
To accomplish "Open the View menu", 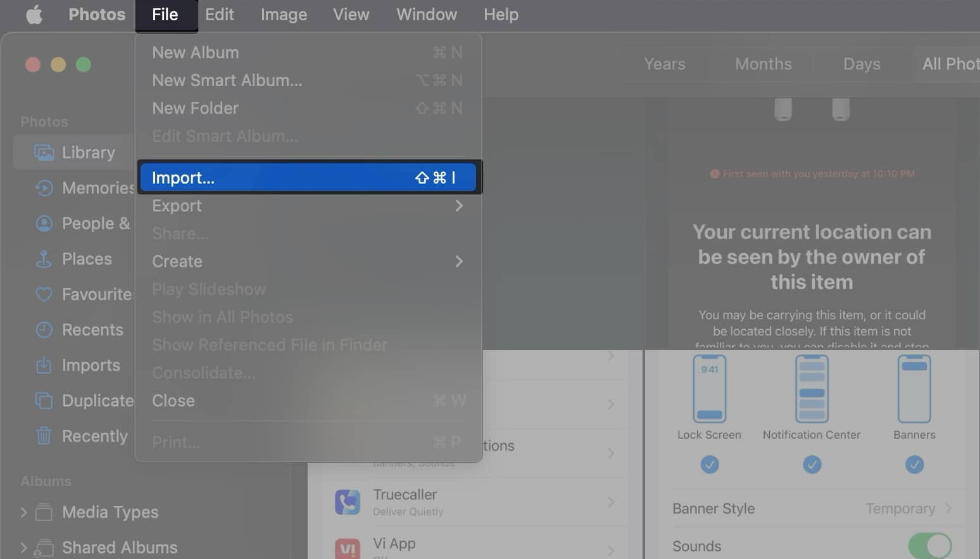I will [351, 14].
